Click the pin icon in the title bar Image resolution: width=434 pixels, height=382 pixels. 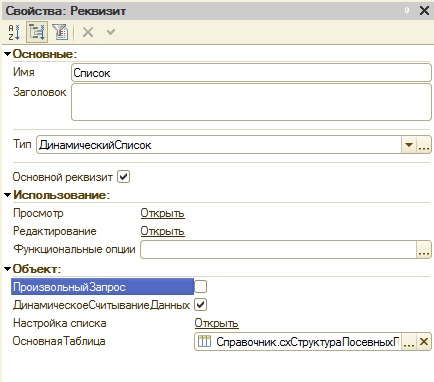click(407, 11)
